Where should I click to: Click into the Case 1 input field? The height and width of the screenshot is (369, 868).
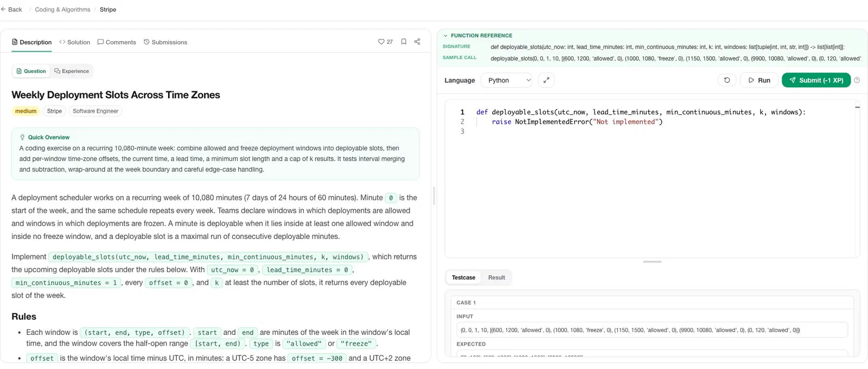[x=652, y=330]
